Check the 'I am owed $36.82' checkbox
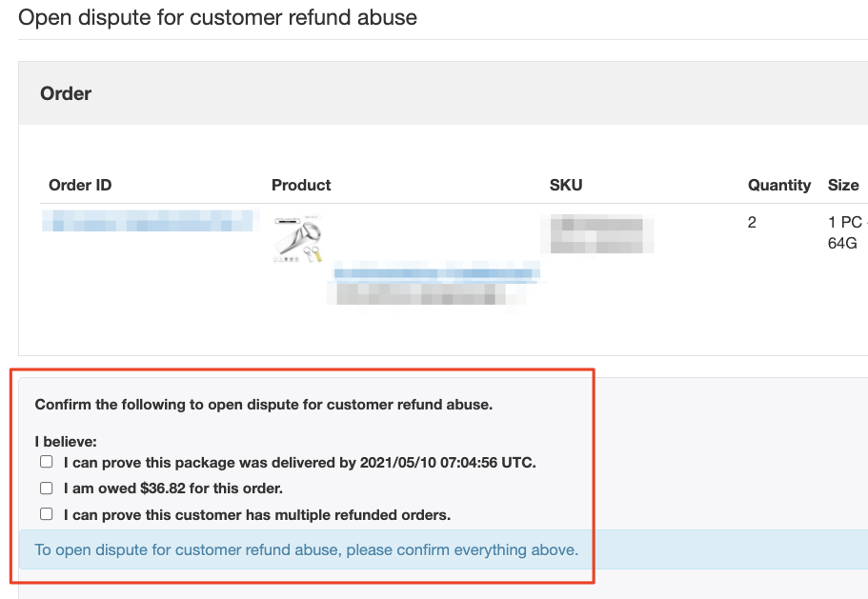868x599 pixels. 46,488
